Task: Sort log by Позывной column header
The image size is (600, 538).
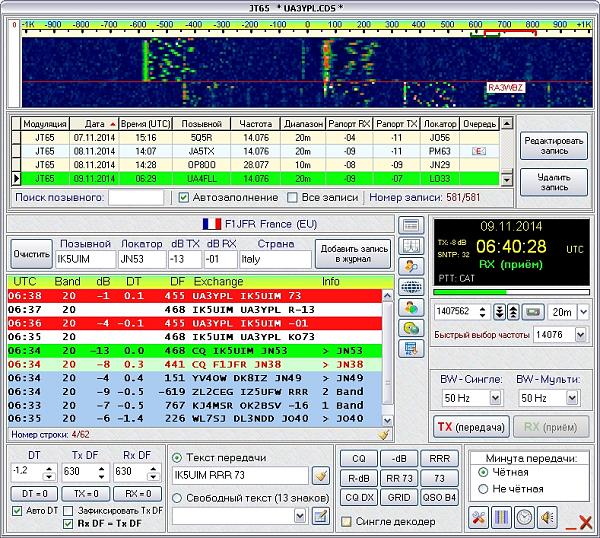Action: (201, 123)
